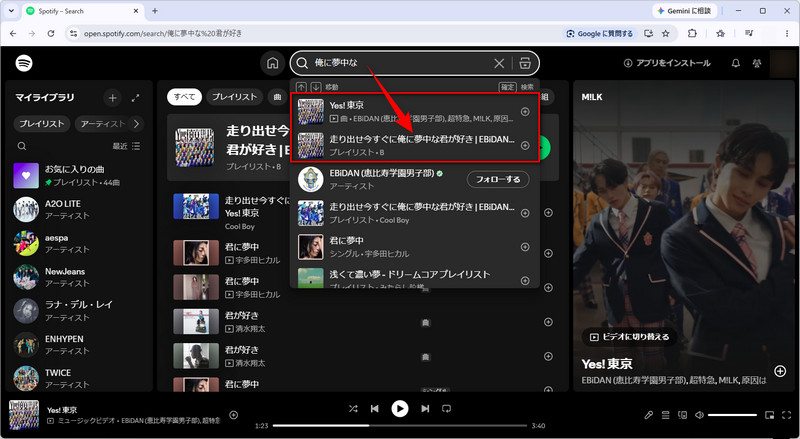This screenshot has height=439, width=800.
Task: Open EBiDAN (恵比寿学園男子部) artist suggestion
Action: [x=382, y=174]
